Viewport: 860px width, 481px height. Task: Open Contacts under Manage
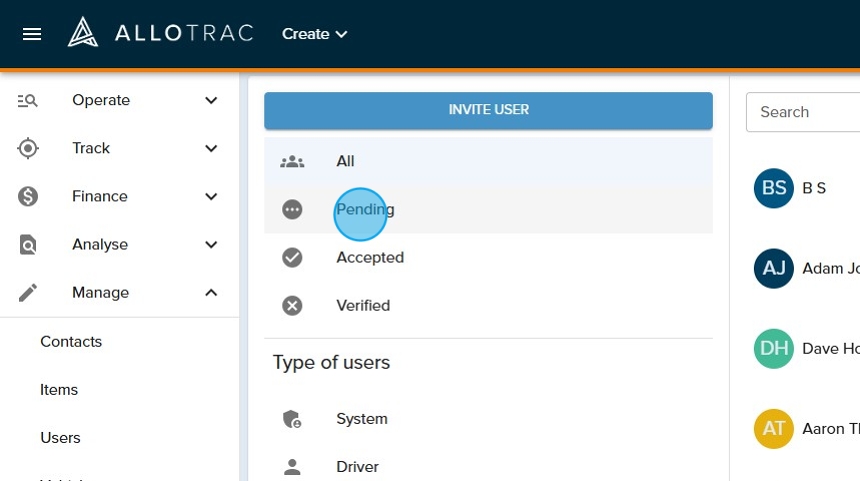[x=71, y=341]
